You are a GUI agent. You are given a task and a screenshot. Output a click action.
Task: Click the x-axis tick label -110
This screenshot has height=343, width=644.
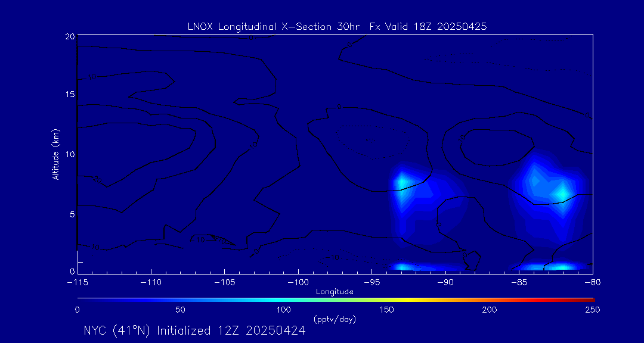pyautogui.click(x=151, y=283)
